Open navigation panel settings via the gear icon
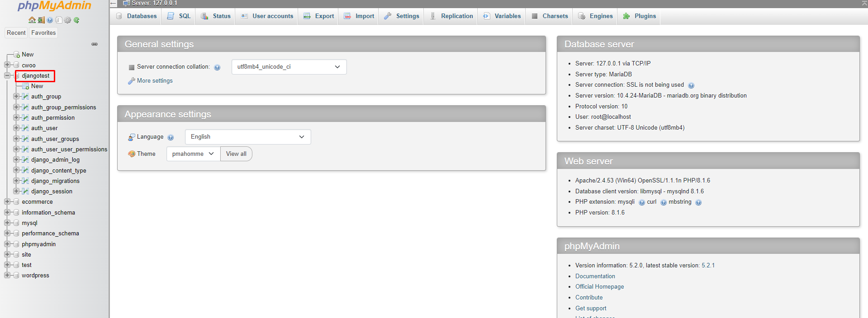Viewport: 868px width, 318px height. pos(67,20)
